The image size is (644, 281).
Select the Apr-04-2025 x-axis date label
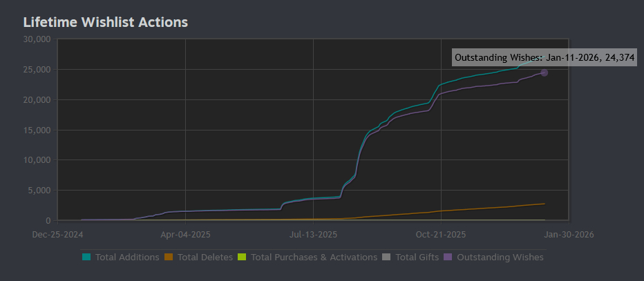coord(185,234)
